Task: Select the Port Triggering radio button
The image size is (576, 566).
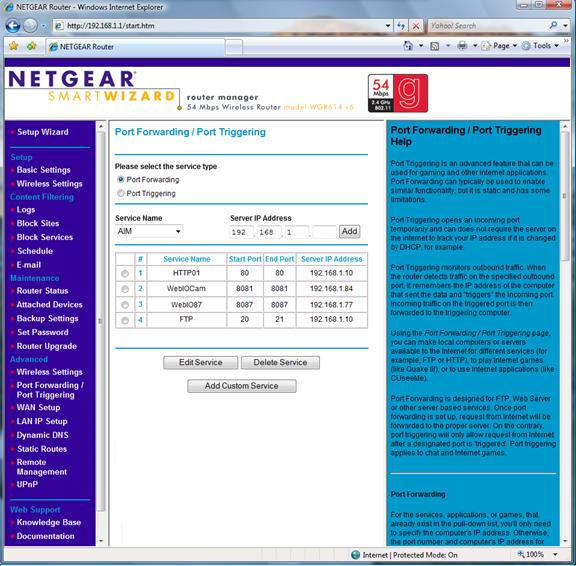Action: 120,193
